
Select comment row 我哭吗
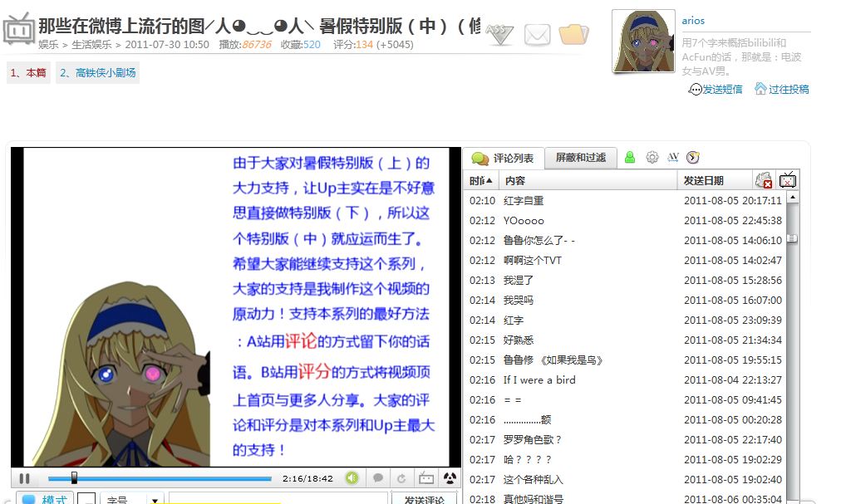click(626, 300)
